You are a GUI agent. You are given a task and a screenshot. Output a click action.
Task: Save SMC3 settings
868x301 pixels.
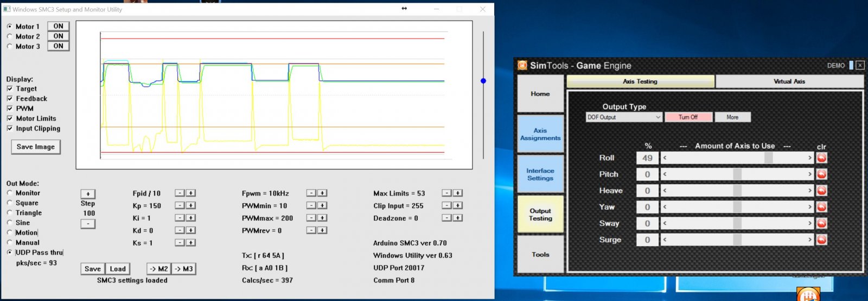pyautogui.click(x=93, y=268)
